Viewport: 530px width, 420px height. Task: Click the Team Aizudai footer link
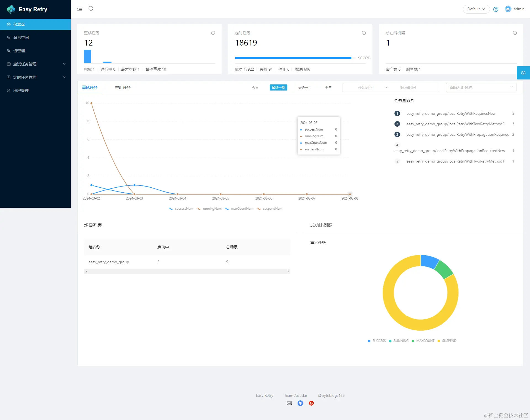[295, 395]
